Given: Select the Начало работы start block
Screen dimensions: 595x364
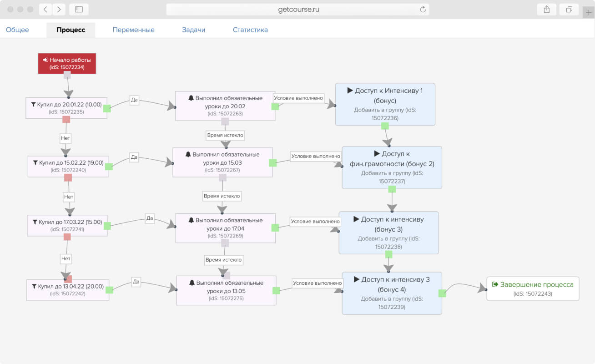Looking at the screenshot, I should click(x=67, y=63).
